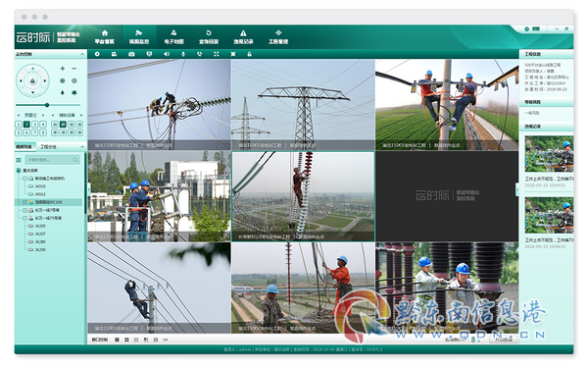Click the keyword search field in the video list
Screen dimensions: 588x366
[53, 160]
